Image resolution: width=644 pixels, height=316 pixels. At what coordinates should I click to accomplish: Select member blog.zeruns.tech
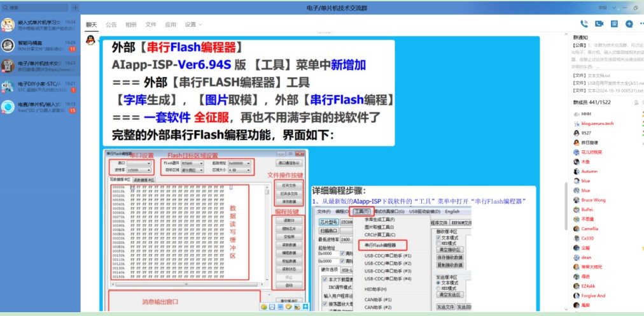pos(598,124)
